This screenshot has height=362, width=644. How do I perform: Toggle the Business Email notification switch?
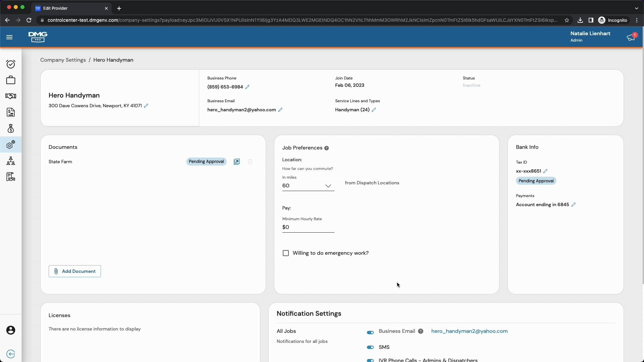370,333
